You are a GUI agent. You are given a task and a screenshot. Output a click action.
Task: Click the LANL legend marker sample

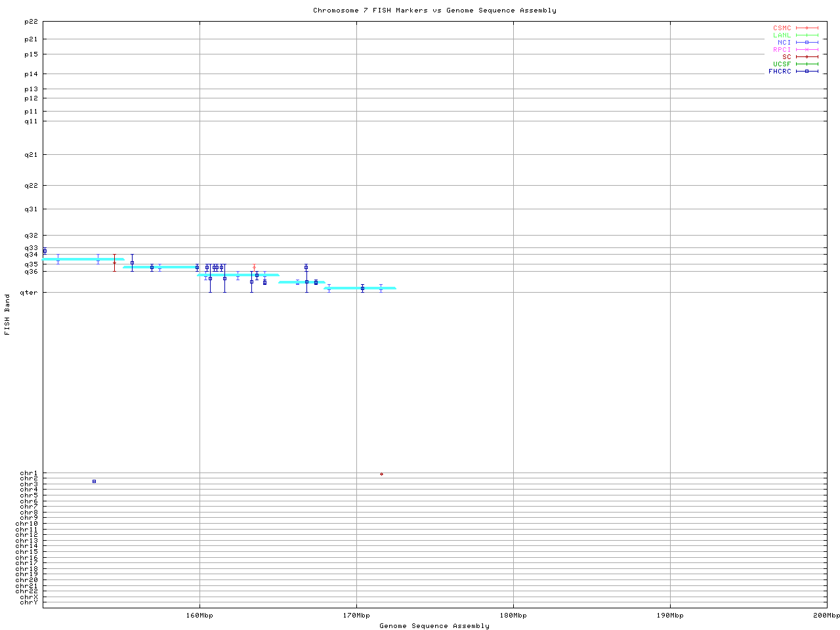pos(807,35)
